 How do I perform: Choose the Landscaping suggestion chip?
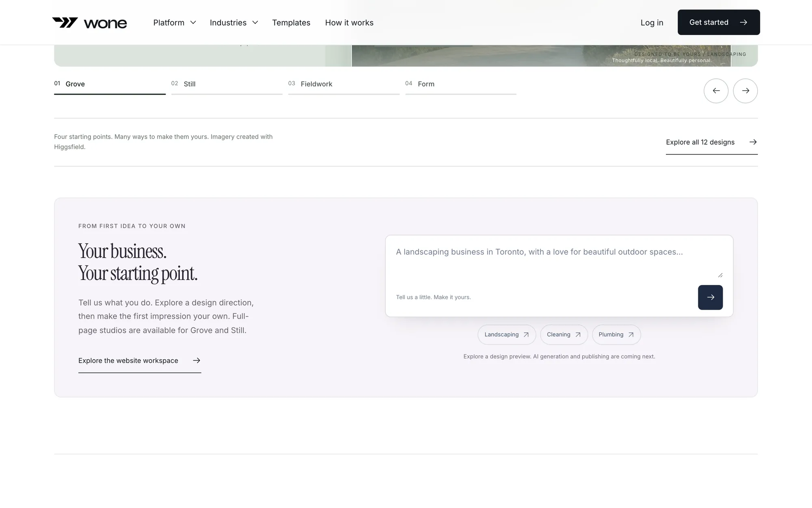507,335
